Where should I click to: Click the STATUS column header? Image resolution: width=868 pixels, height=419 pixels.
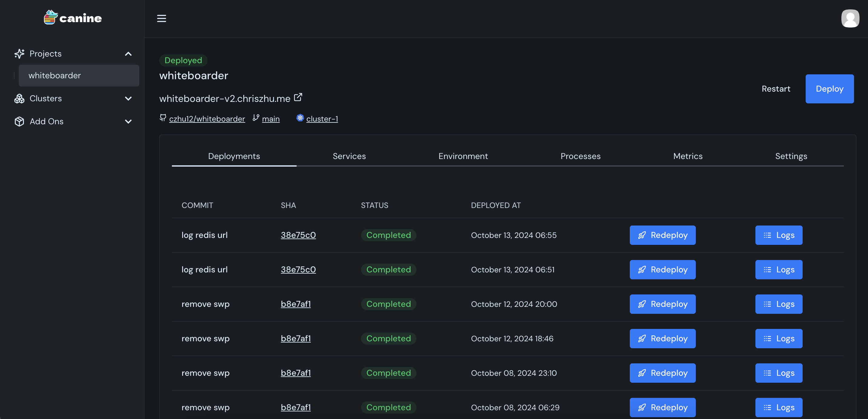click(x=375, y=205)
